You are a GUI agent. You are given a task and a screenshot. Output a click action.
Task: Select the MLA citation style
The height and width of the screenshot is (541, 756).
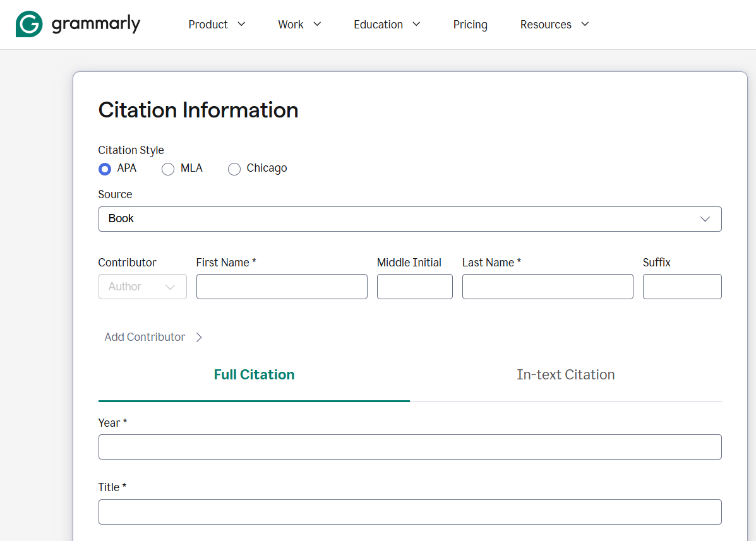click(168, 169)
